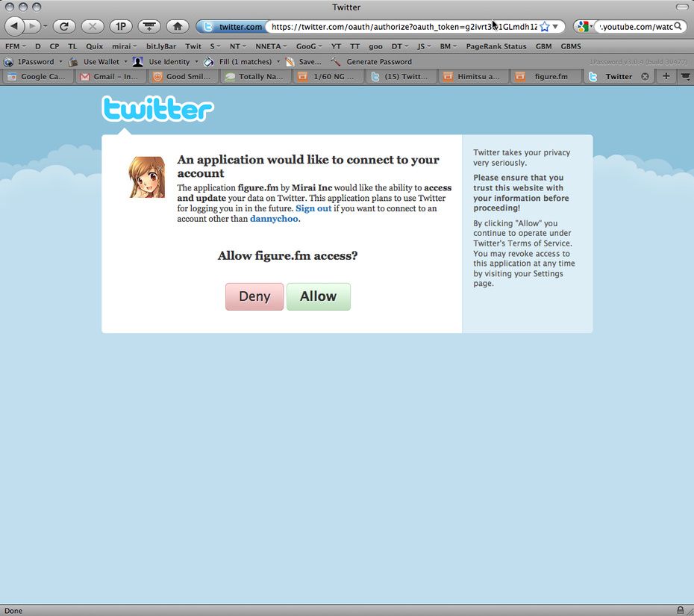
Task: Open the bit.lyBar bookmark
Action: point(161,46)
